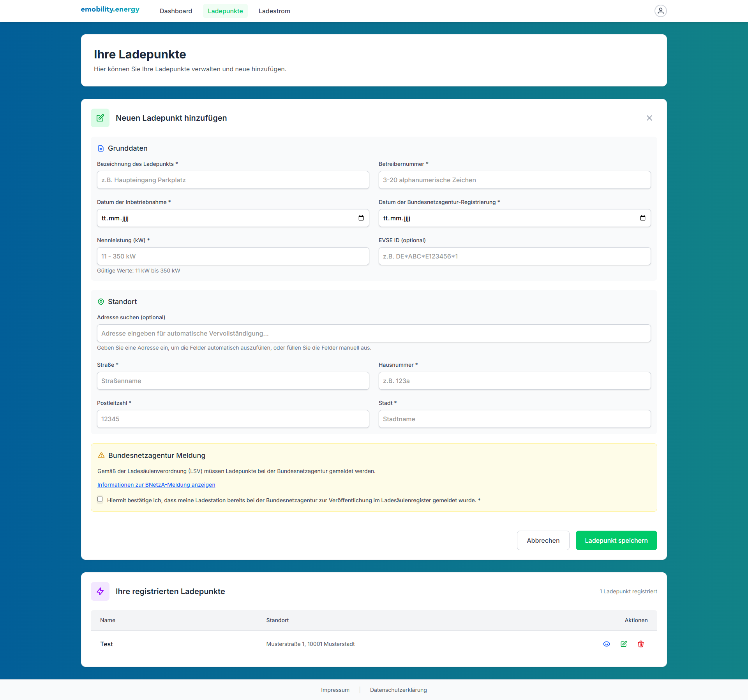Viewport: 748px width, 700px height.
Task: Click the Name column header
Action: 108,620
